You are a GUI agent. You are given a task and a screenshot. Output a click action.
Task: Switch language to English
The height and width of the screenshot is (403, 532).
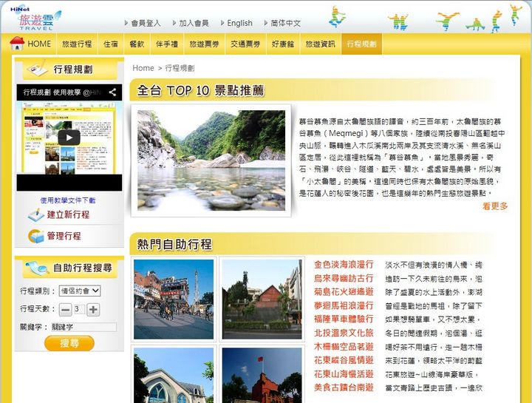(x=239, y=23)
